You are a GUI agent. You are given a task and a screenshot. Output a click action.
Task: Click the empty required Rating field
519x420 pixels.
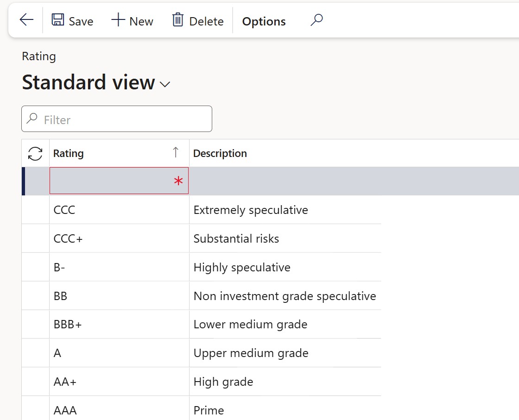[x=111, y=181]
